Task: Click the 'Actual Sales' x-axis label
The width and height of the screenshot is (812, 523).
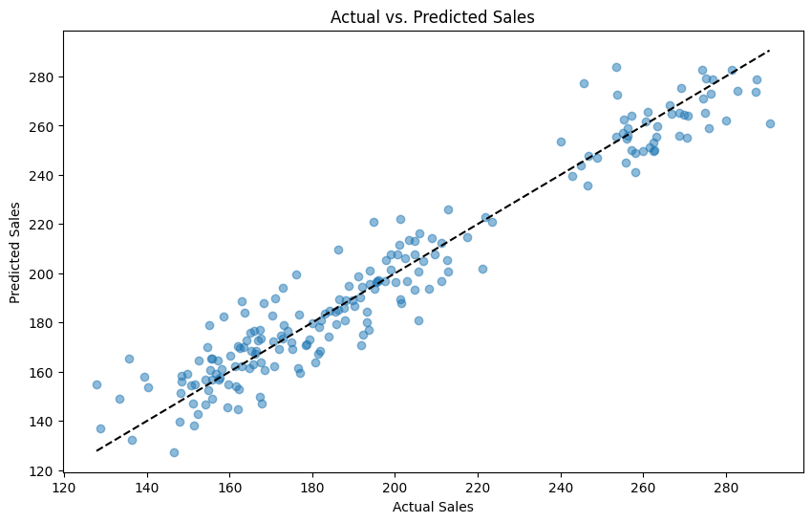Action: click(x=433, y=507)
